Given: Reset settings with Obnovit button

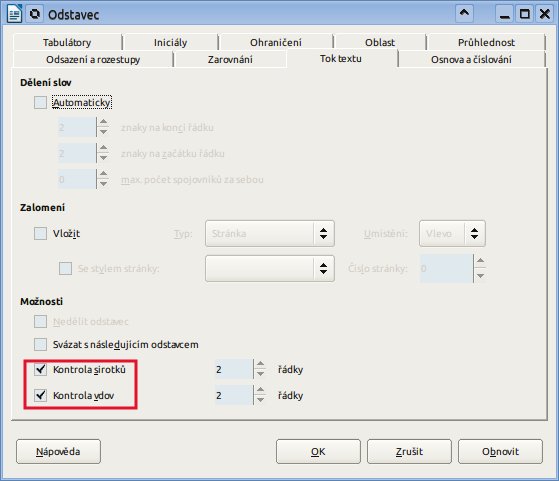Looking at the screenshot, I should tap(500, 451).
